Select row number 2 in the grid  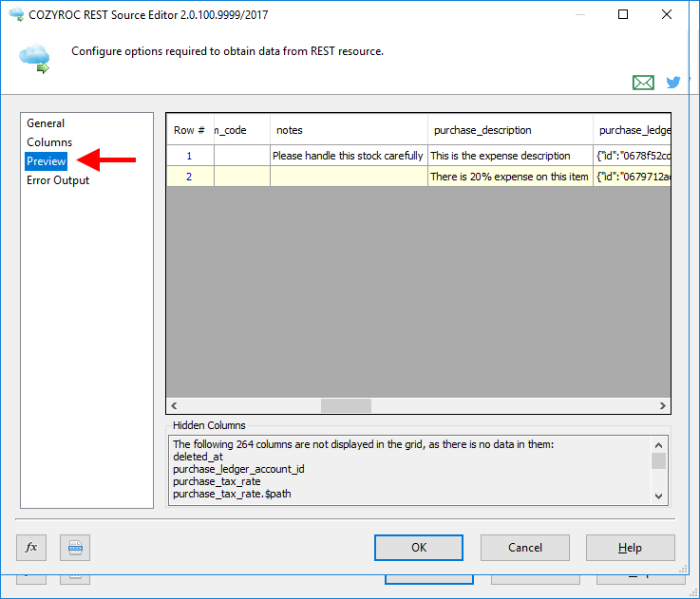click(x=189, y=177)
